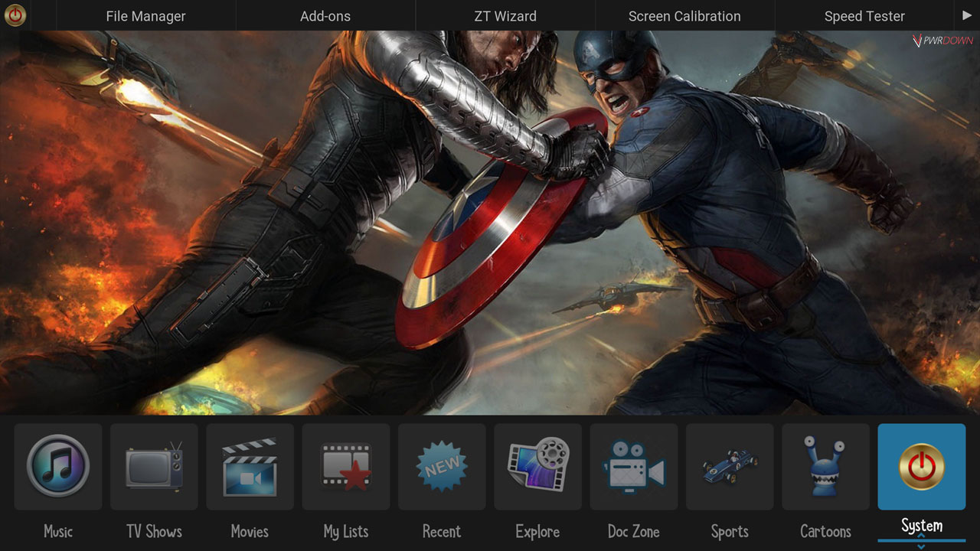Open Add-ons in the top submenu

coord(325,16)
